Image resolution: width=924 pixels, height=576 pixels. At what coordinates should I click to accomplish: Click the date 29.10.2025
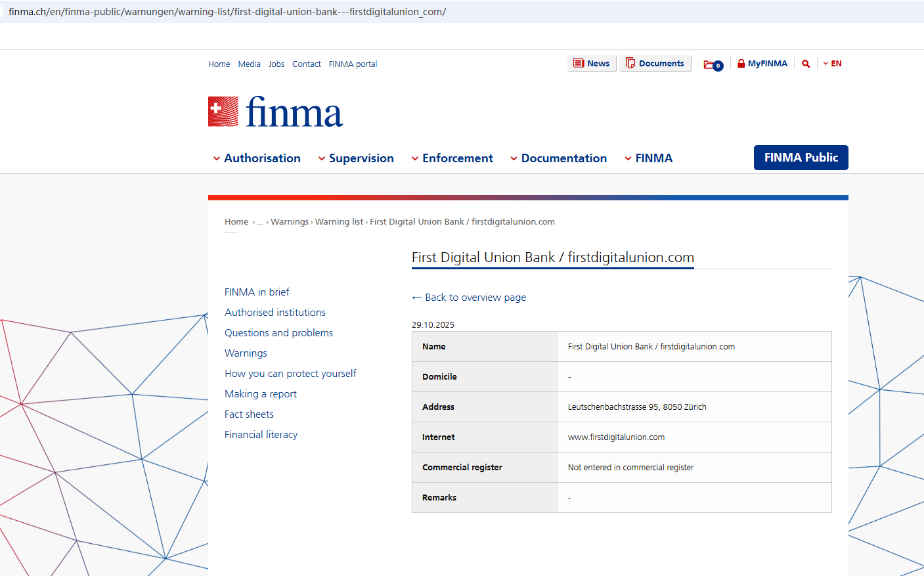(x=433, y=325)
